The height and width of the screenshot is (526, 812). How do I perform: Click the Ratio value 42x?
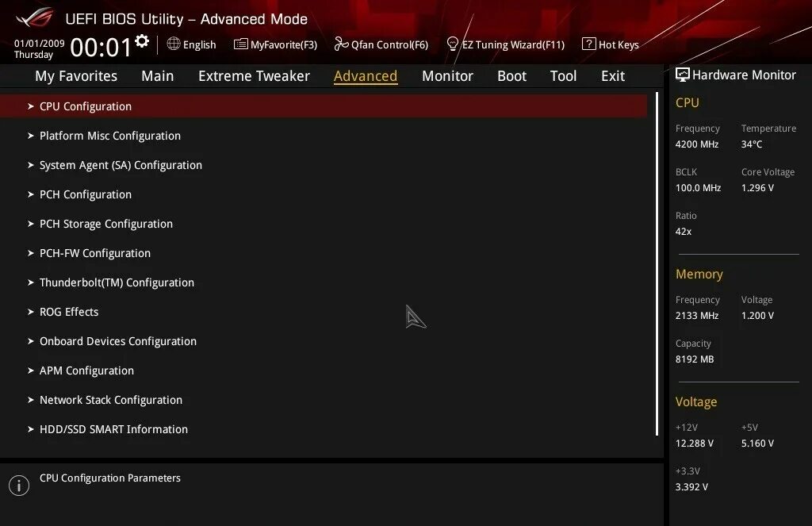(x=684, y=232)
